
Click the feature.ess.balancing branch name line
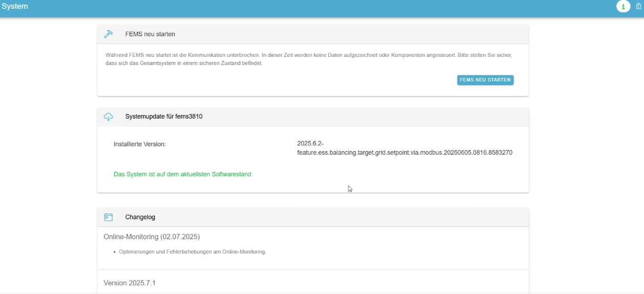tap(405, 153)
